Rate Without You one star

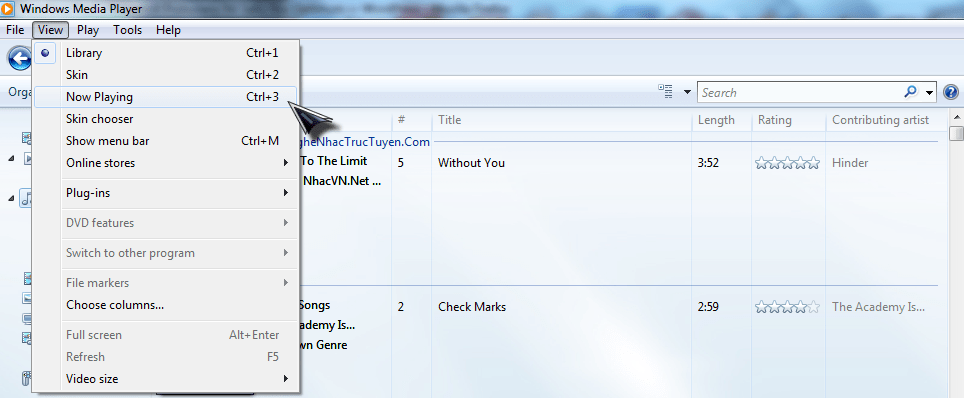(x=762, y=163)
